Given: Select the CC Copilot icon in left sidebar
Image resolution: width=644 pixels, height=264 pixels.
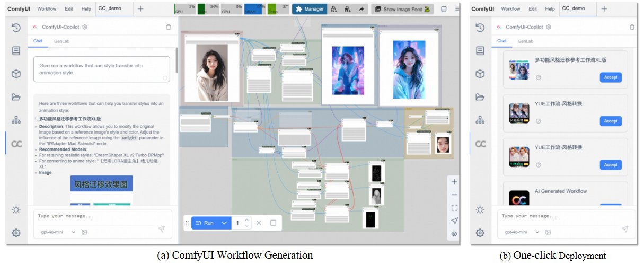Looking at the screenshot, I should point(16,144).
